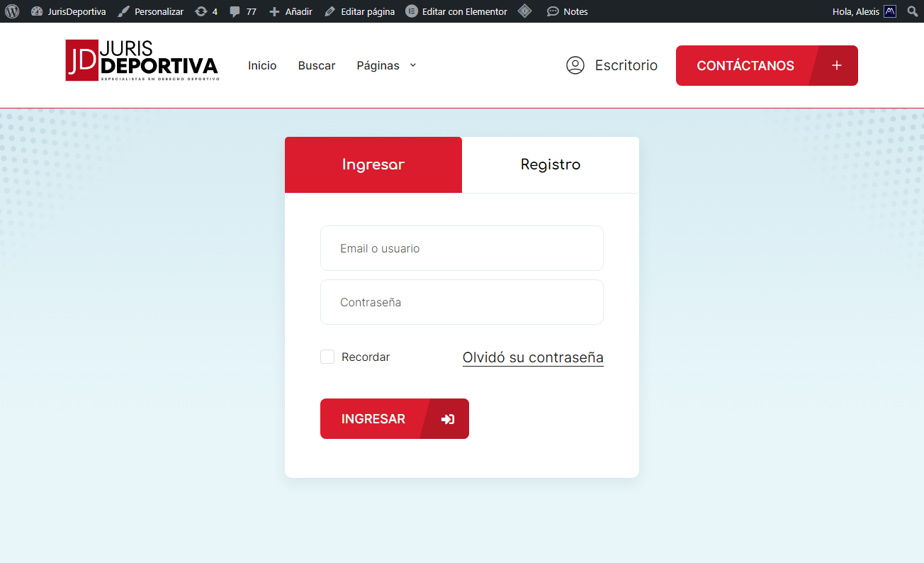The height and width of the screenshot is (563, 924).
Task: Click the search magnifier in admin bar
Action: pos(912,11)
